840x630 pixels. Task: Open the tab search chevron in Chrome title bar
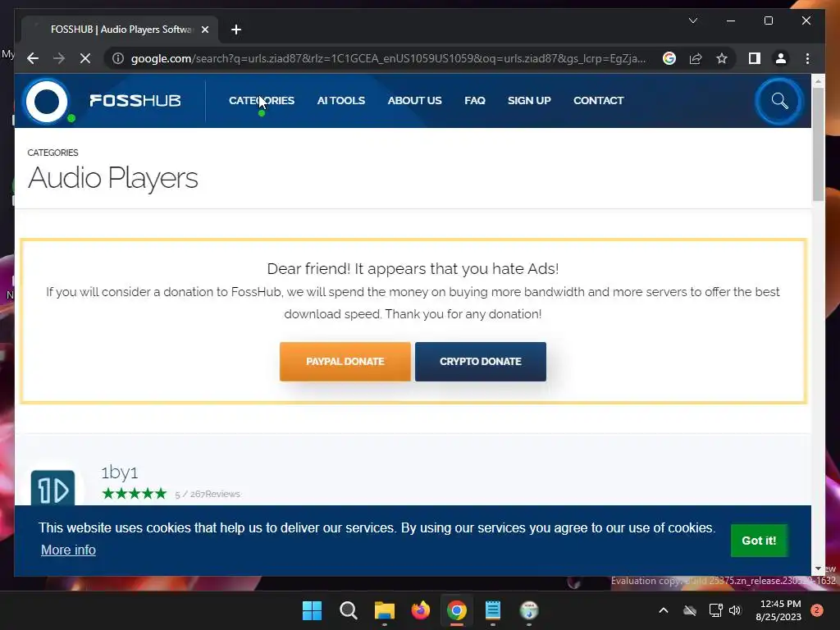tap(692, 21)
